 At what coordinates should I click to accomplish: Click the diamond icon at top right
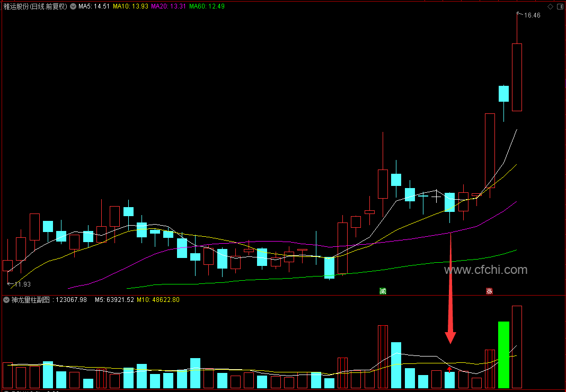(x=550, y=6)
